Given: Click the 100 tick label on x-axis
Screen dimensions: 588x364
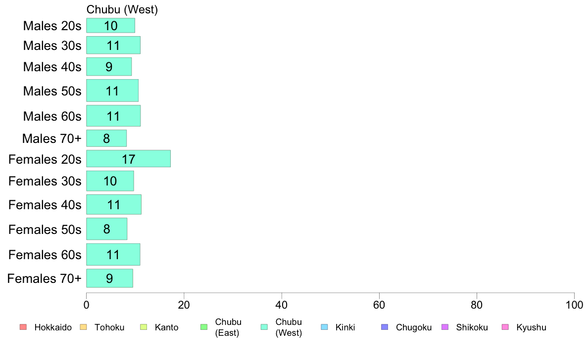Looking at the screenshot, I should point(574,305).
